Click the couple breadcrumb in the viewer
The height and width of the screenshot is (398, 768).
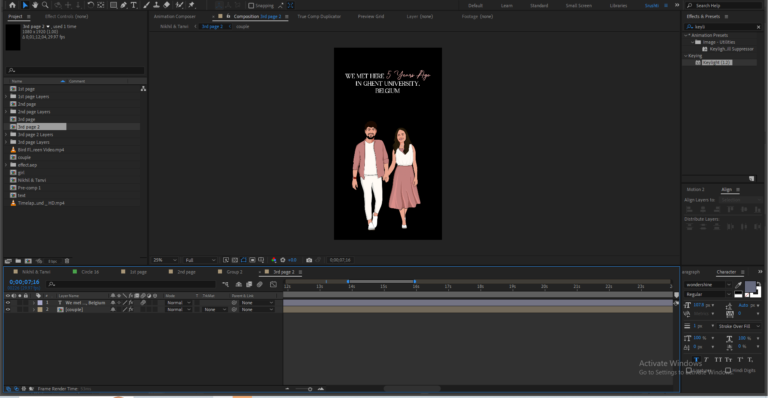click(242, 26)
